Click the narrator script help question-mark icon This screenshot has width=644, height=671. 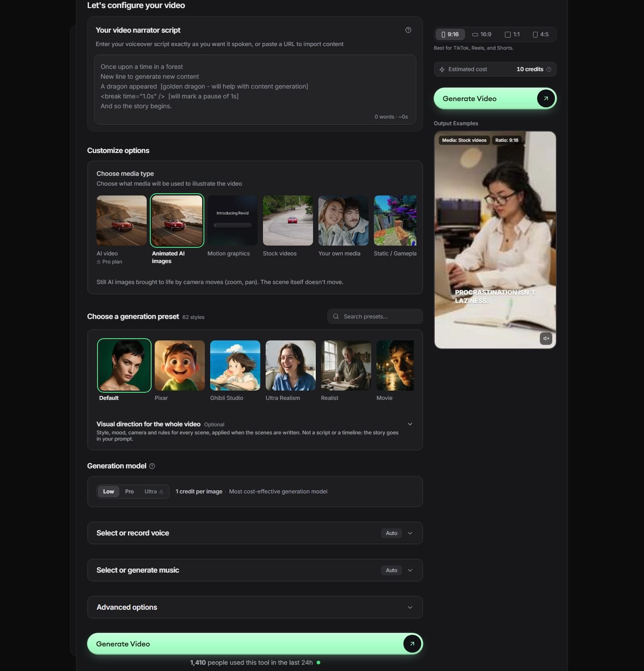[408, 30]
